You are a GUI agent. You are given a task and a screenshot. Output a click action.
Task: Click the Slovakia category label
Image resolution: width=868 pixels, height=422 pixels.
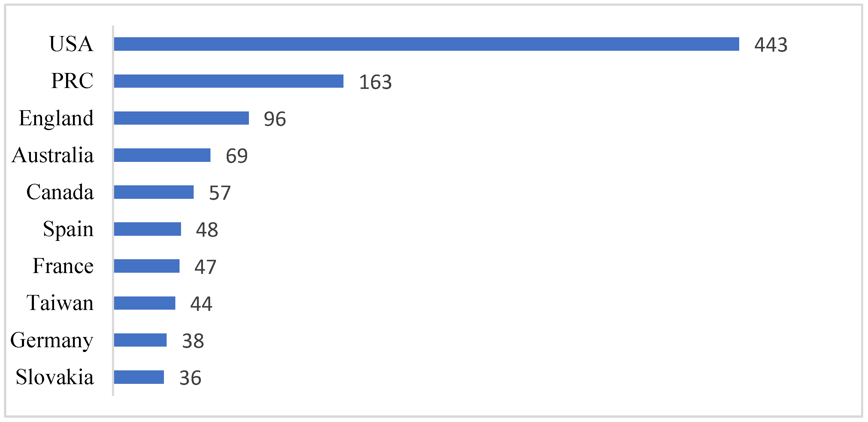click(55, 377)
